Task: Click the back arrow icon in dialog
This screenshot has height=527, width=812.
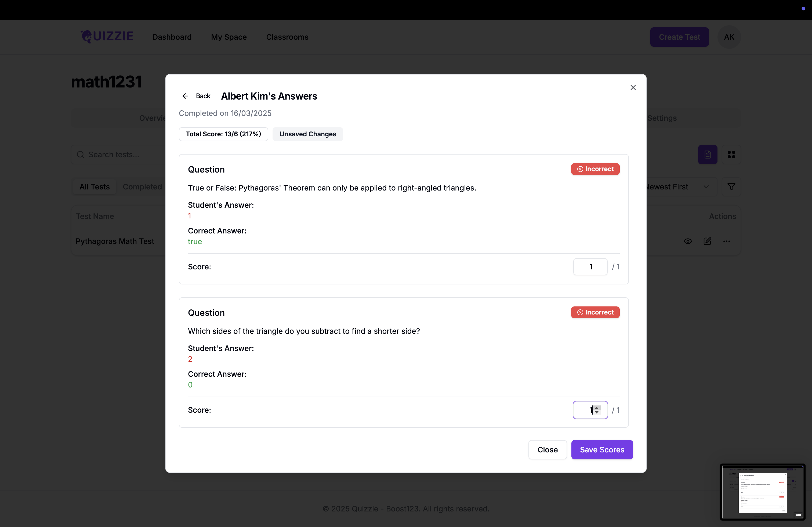Action: click(185, 96)
